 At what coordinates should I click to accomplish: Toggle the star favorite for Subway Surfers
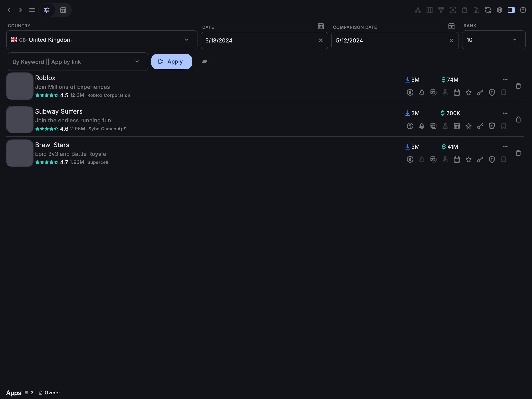coord(469,126)
